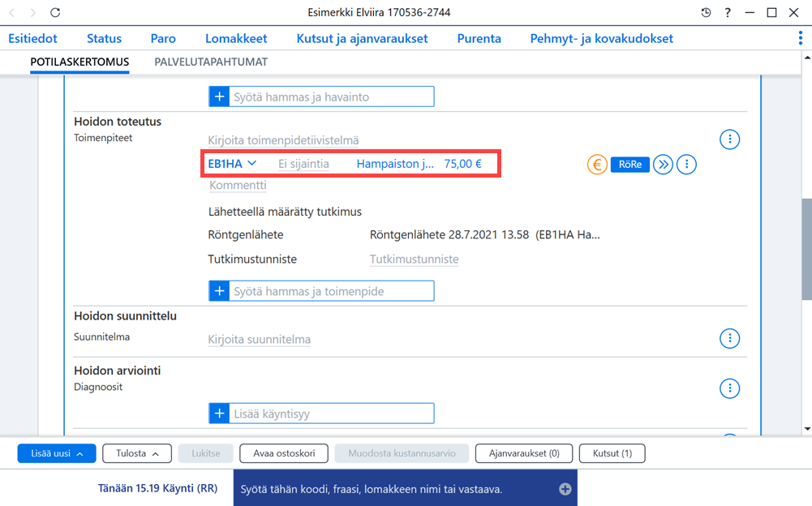Click the Tutkimustunniste input field

pyautogui.click(x=415, y=259)
